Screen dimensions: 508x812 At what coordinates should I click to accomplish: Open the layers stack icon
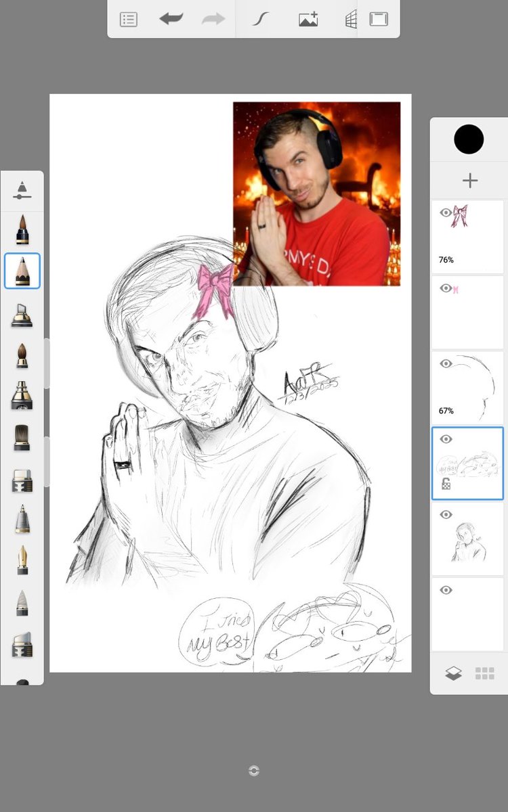coord(453,673)
